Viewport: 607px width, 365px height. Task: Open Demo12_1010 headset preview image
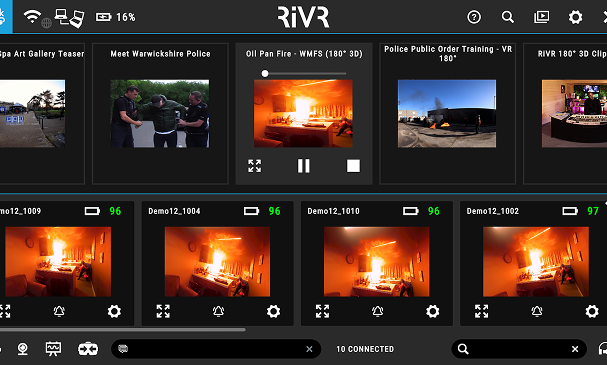[x=376, y=262]
